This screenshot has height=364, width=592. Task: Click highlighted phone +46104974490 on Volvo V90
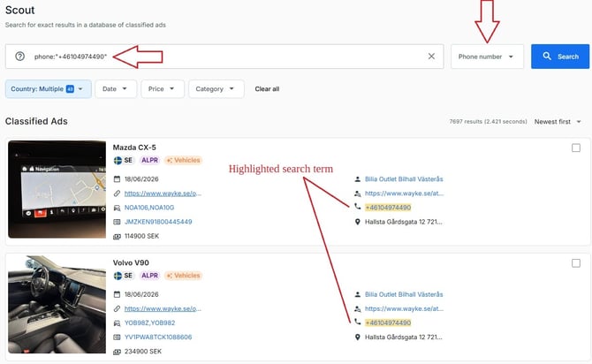pyautogui.click(x=388, y=322)
